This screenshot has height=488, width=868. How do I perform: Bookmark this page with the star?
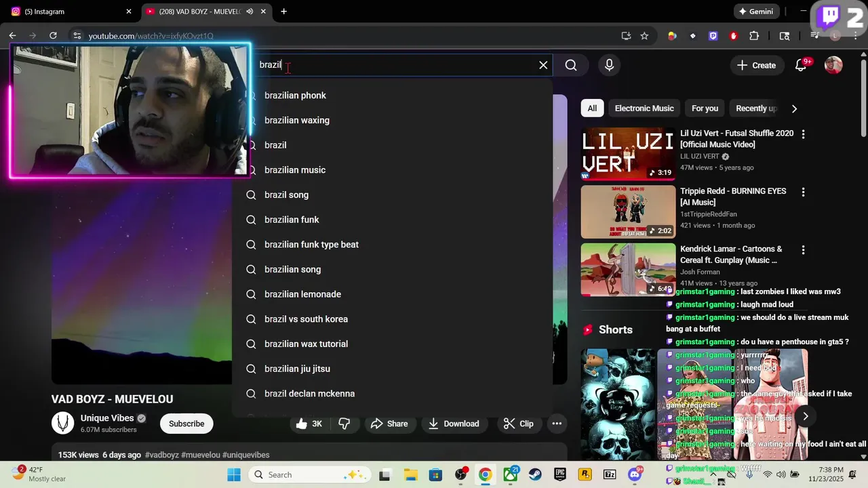(x=644, y=36)
